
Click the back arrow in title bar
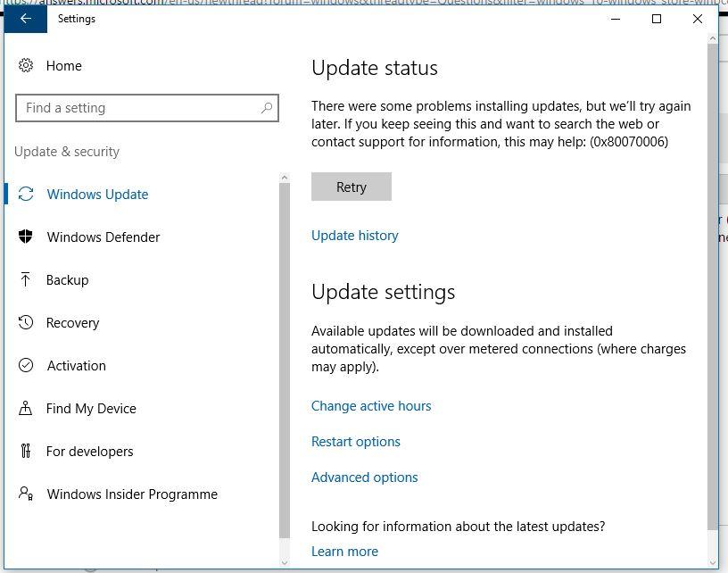25,19
